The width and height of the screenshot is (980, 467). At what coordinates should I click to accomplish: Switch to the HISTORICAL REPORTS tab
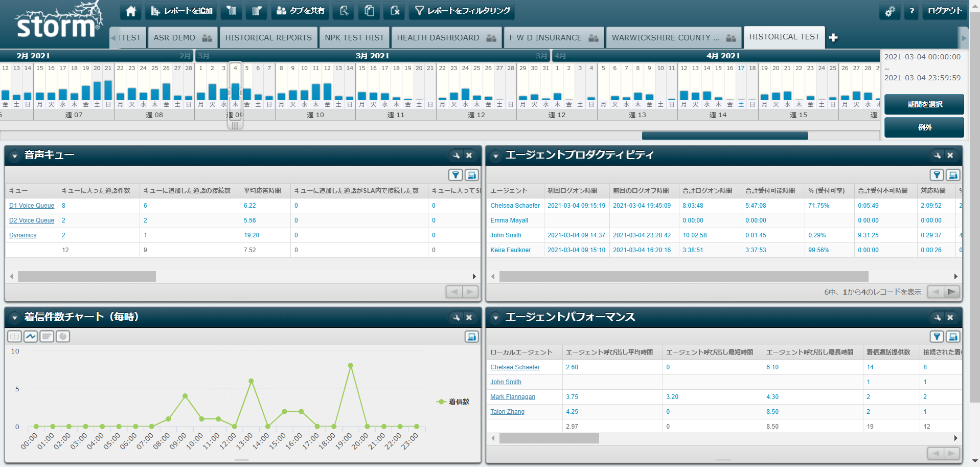pos(268,38)
